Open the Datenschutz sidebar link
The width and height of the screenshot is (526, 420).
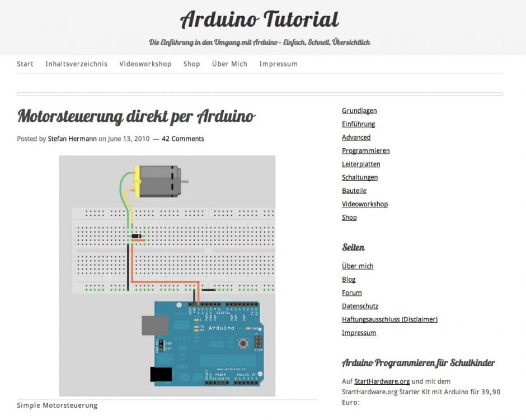pyautogui.click(x=360, y=306)
